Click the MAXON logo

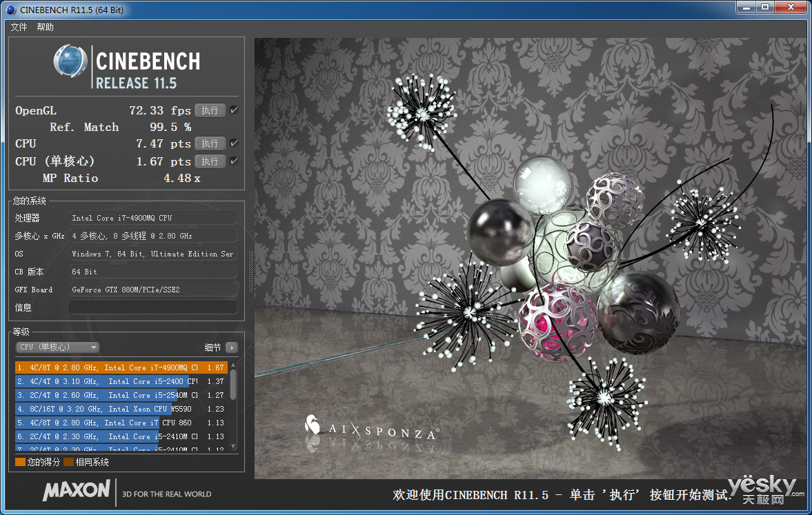tap(77, 490)
